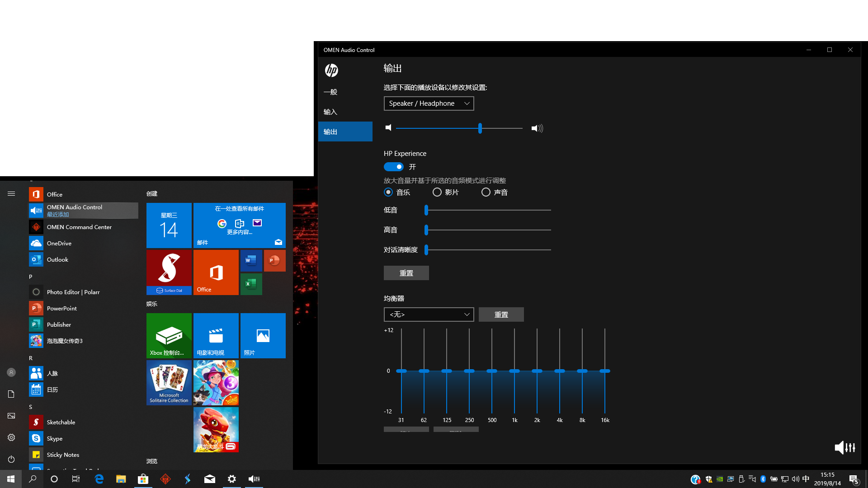Expand the Start menu hamburger menu
The width and height of the screenshot is (868, 488).
click(x=11, y=193)
